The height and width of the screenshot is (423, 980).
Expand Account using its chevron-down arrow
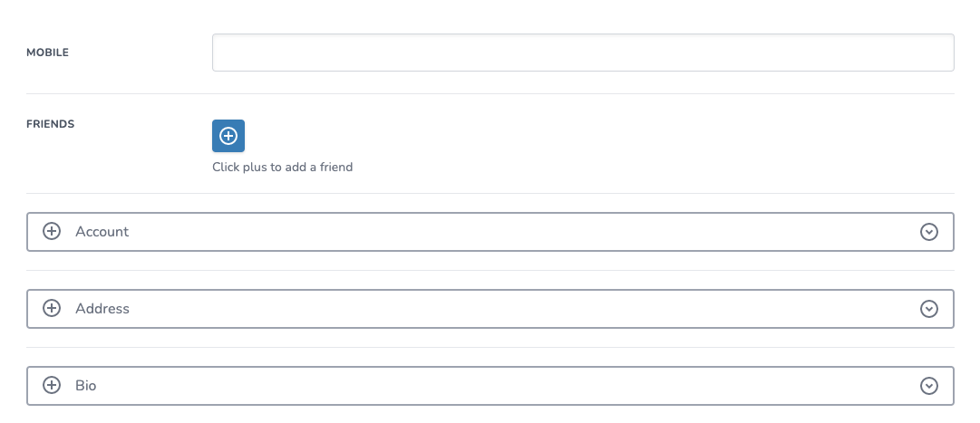click(x=928, y=232)
